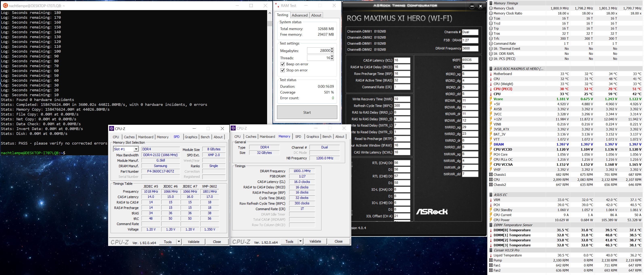Image resolution: width=644 pixels, height=275 pixels.
Task: Click the thermometer icon beside VRM
Action: pyautogui.click(x=491, y=200)
